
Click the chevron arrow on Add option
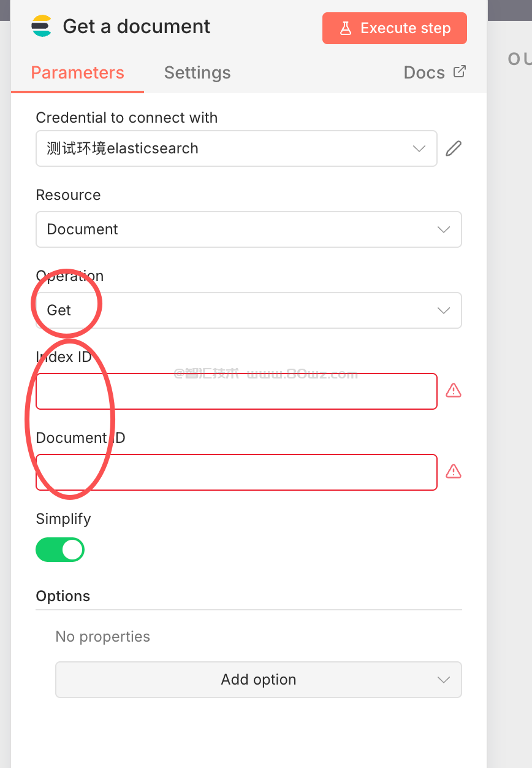click(x=444, y=680)
